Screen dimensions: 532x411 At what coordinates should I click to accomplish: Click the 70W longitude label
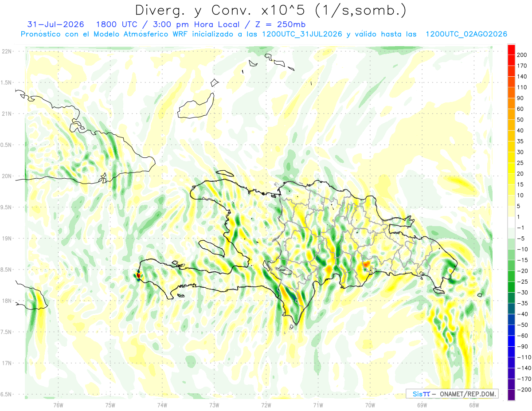click(370, 404)
